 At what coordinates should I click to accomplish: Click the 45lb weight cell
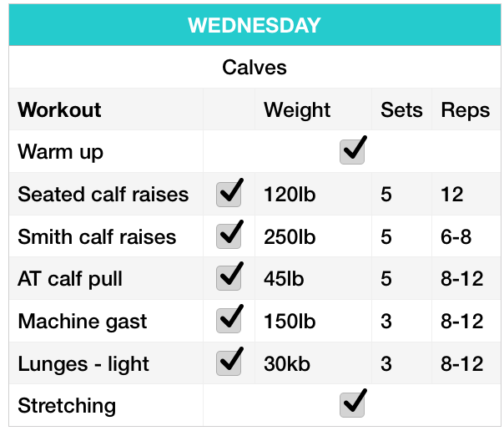pos(284,279)
